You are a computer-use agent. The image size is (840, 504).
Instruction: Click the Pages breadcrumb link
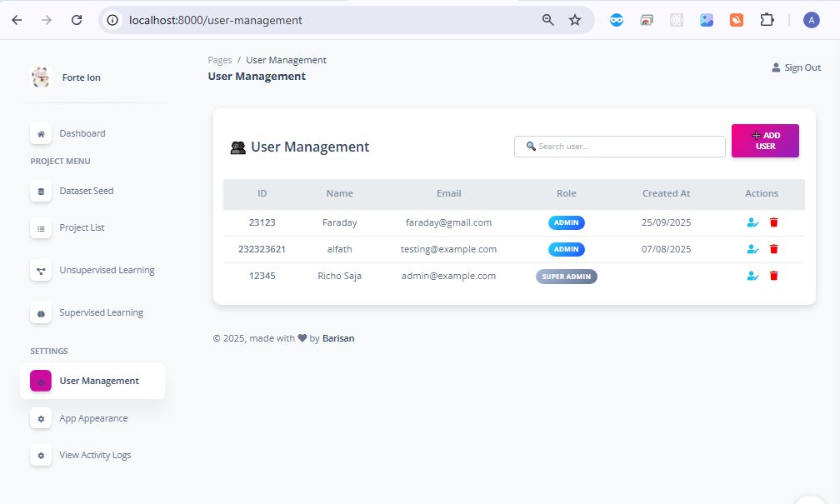pyautogui.click(x=220, y=60)
